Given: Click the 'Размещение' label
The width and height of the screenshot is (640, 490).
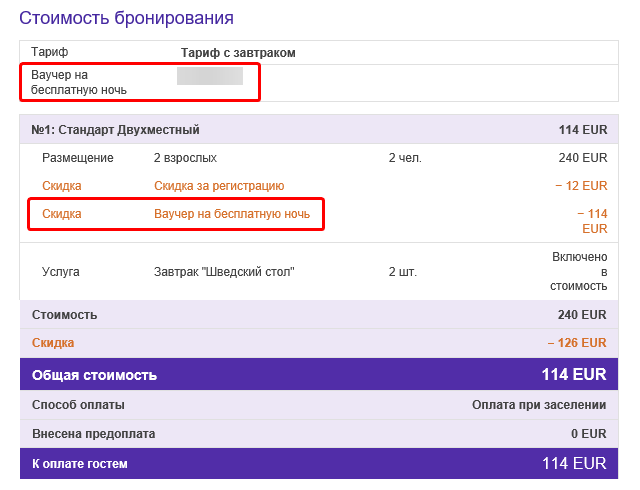Looking at the screenshot, I should pyautogui.click(x=78, y=158).
